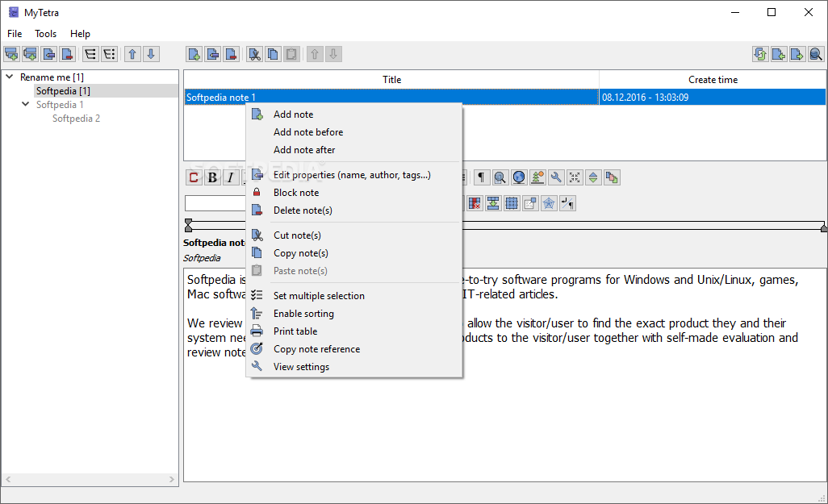Click the soft line break paragraph icon
The width and height of the screenshot is (828, 504).
567,203
